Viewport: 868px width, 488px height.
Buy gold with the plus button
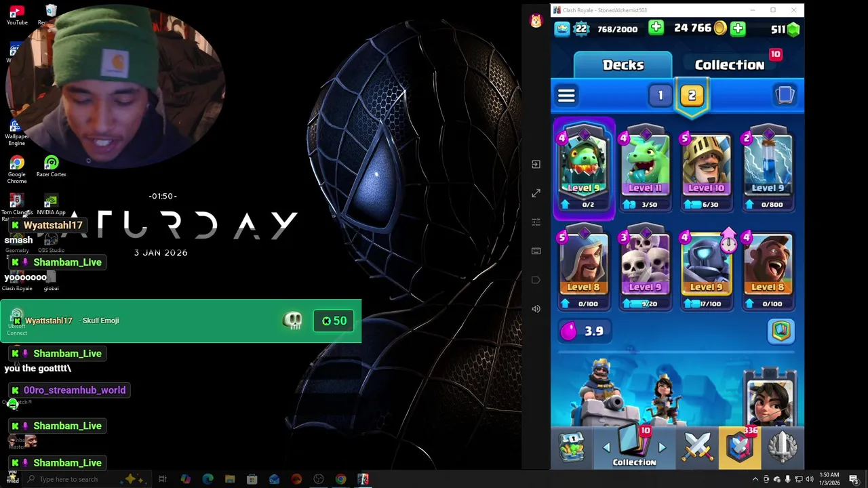tap(738, 28)
